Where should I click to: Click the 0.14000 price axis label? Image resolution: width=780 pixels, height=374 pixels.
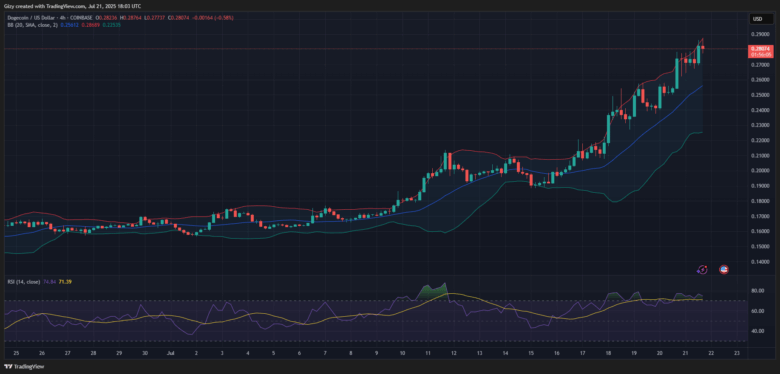coord(760,262)
